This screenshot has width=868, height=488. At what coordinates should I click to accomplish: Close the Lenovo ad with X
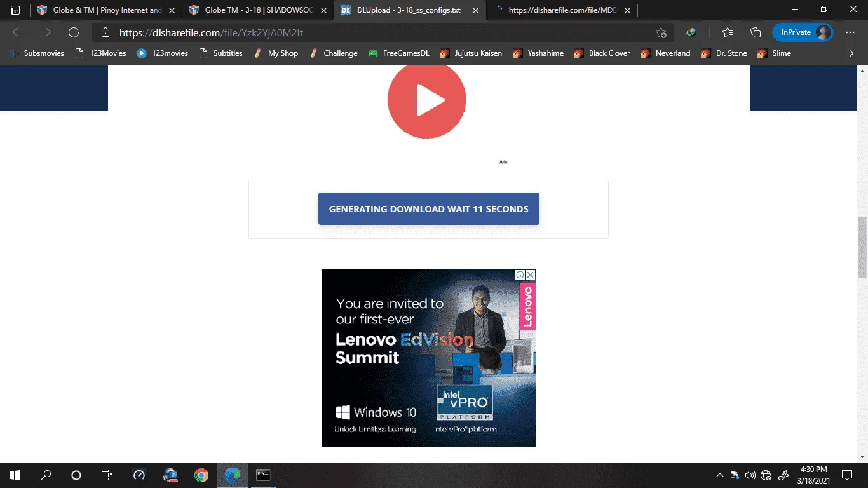click(531, 274)
